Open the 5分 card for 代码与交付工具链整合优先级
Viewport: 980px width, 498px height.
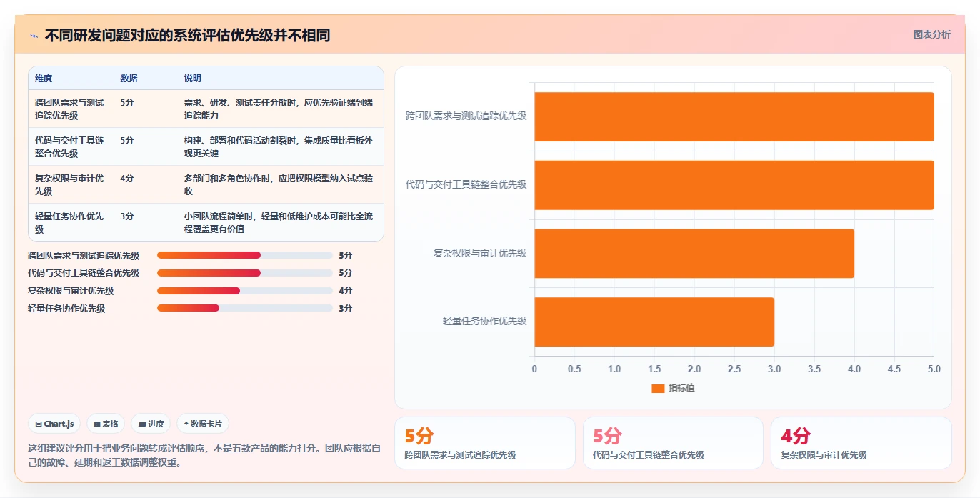[673, 443]
